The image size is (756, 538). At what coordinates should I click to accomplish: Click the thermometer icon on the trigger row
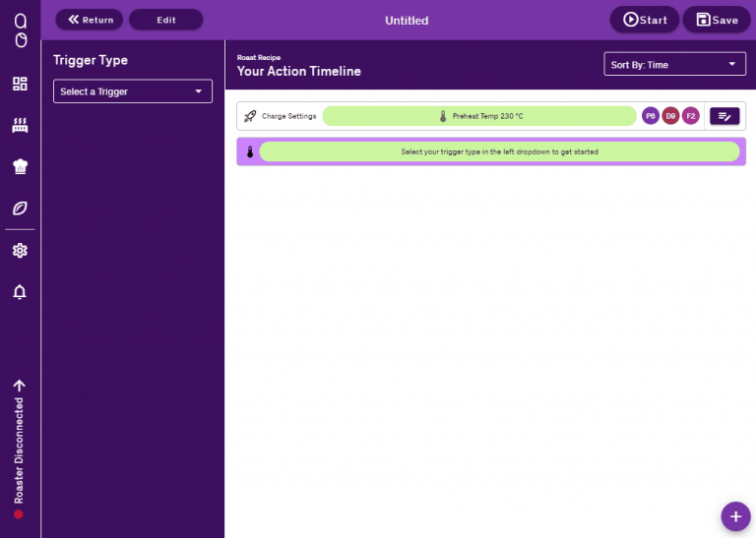pyautogui.click(x=250, y=152)
